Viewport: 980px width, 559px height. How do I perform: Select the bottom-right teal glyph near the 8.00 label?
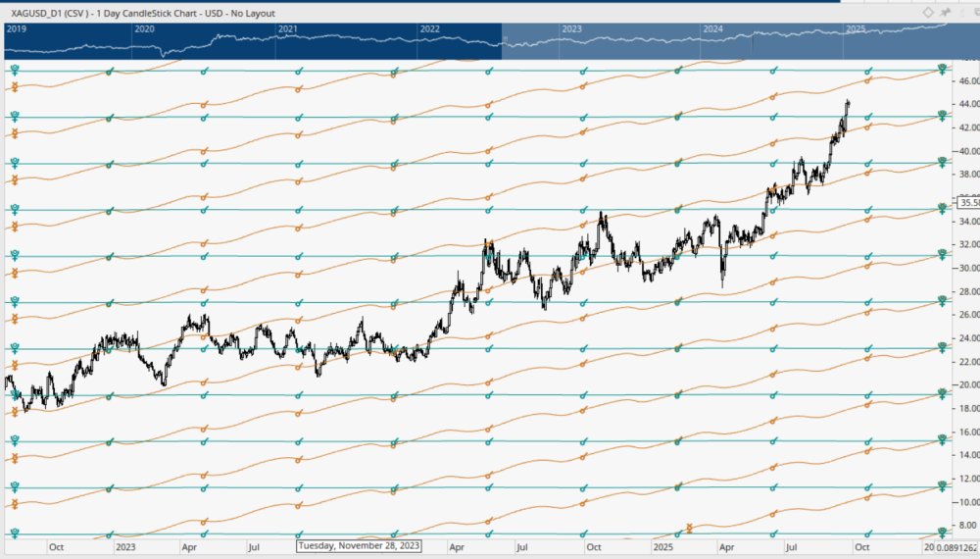pyautogui.click(x=942, y=533)
